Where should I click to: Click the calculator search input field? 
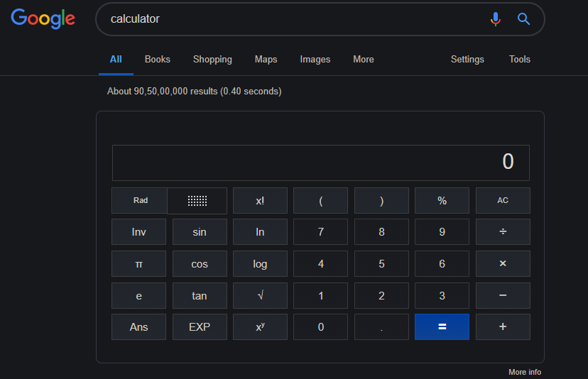point(291,19)
